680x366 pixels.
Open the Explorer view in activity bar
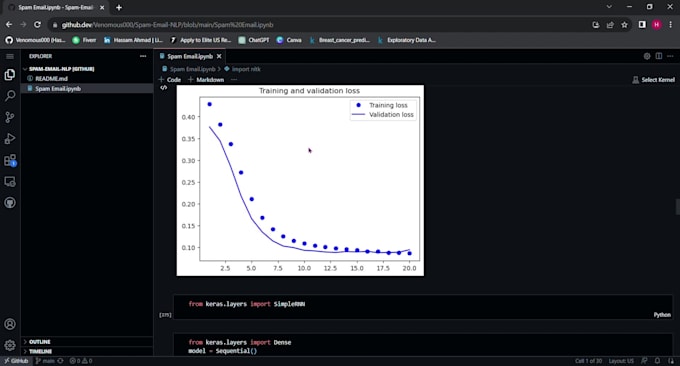(10, 75)
